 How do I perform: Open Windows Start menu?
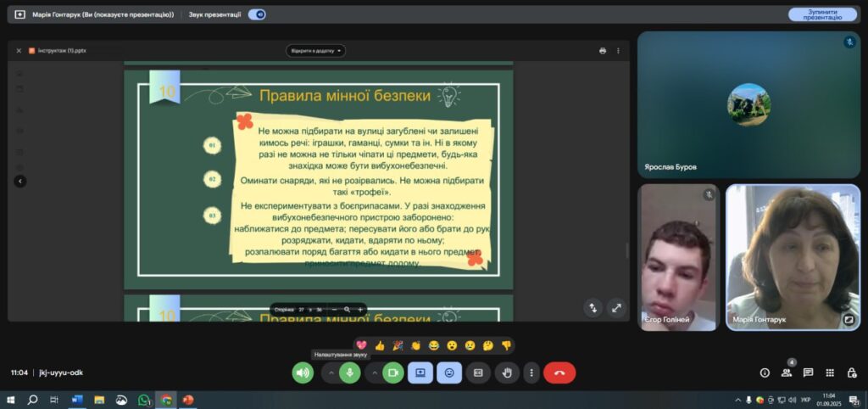(11, 400)
